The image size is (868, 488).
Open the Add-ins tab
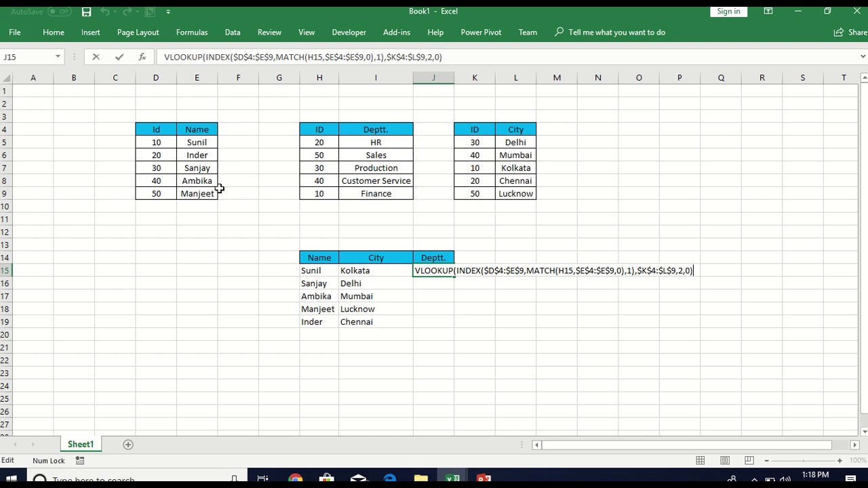[397, 32]
